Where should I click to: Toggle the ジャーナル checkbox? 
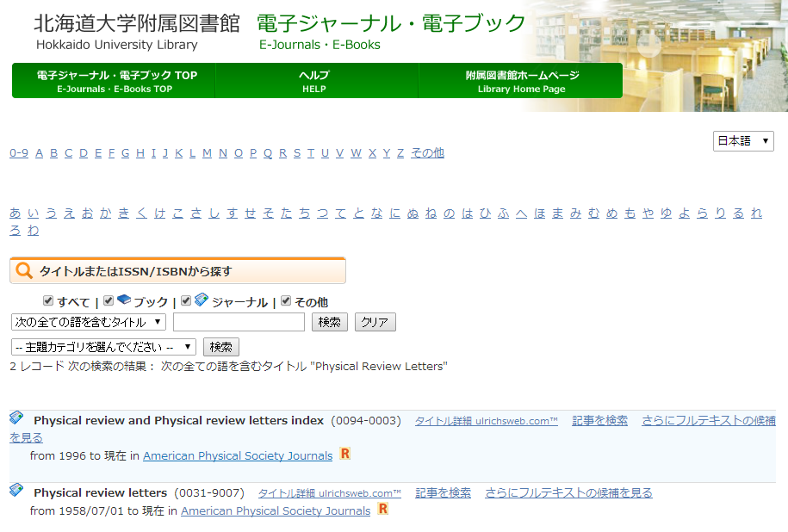186,300
